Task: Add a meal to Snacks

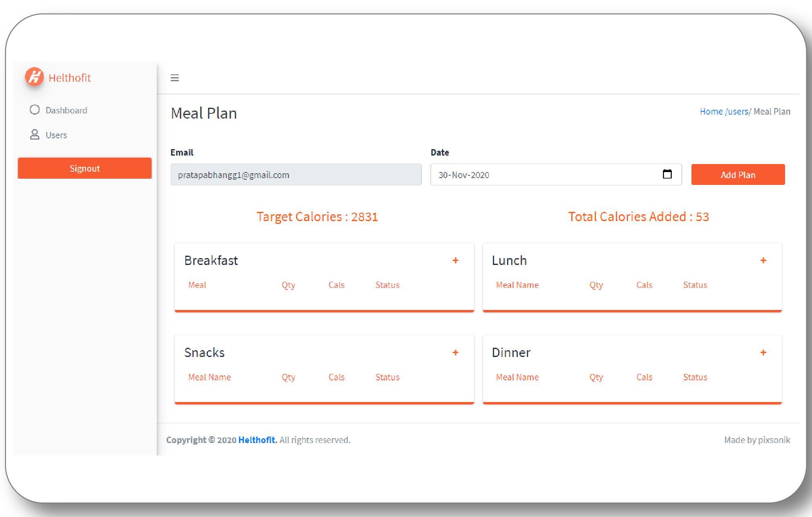Action: tap(455, 353)
